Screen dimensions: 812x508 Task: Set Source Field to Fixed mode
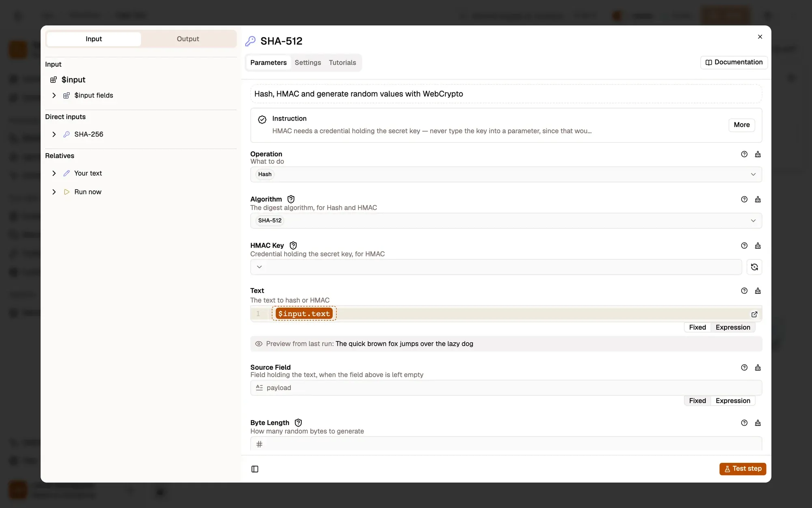[698, 401]
